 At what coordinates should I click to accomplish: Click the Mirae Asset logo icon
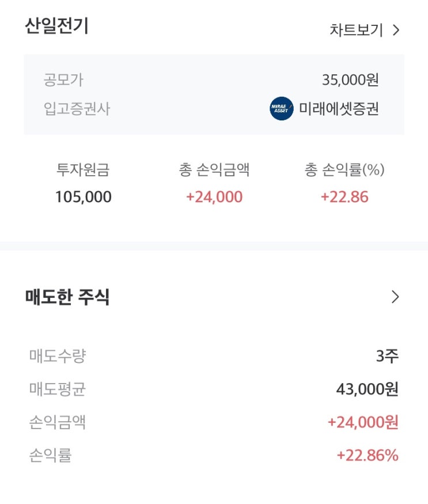tap(281, 109)
